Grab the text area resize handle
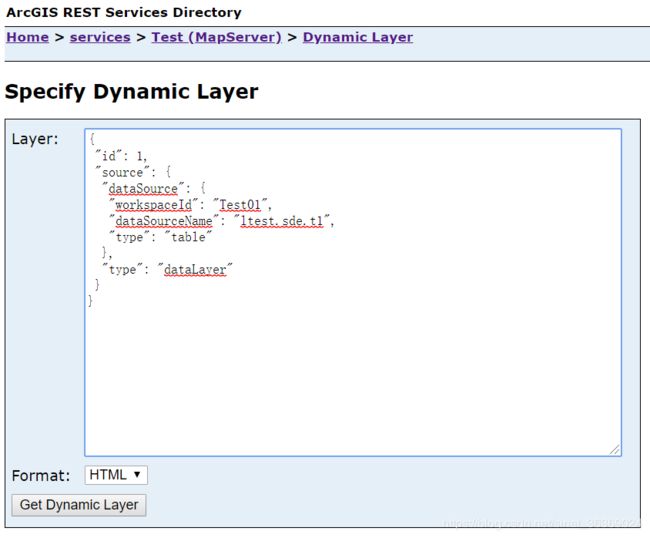 coord(615,450)
